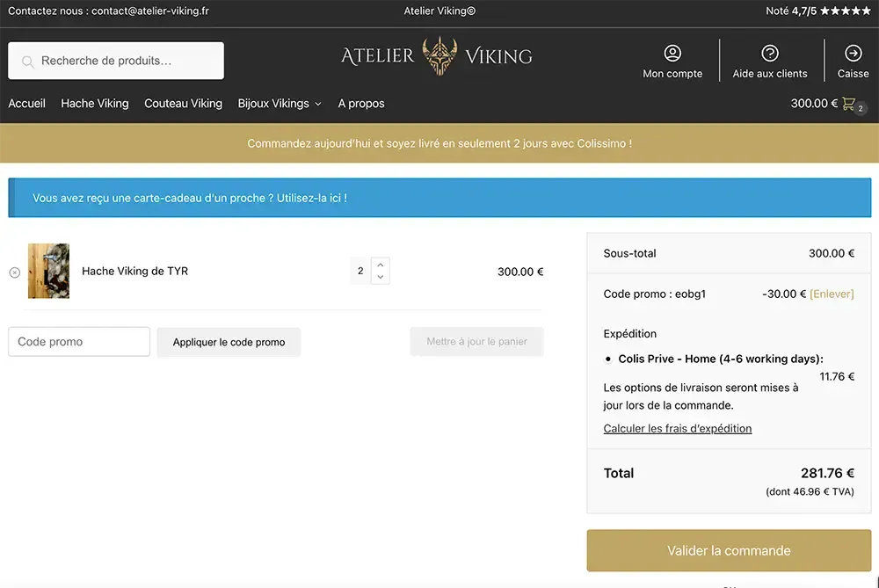Click the 11.76 € shipping cost
Image resolution: width=879 pixels, height=588 pixels.
click(x=837, y=377)
